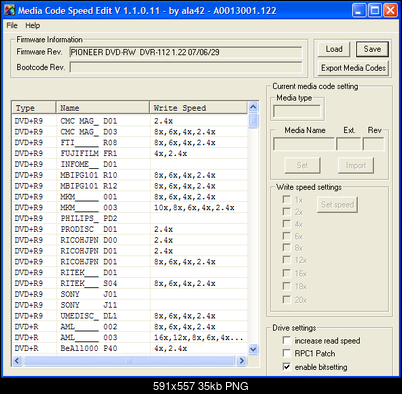Select the FTI R08 row

click(130, 143)
